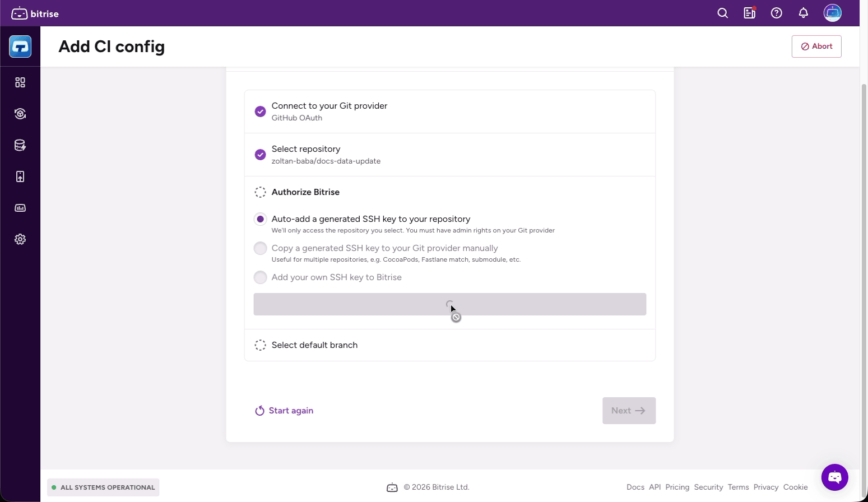868x502 pixels.
Task: Click the Next button
Action: (629, 411)
